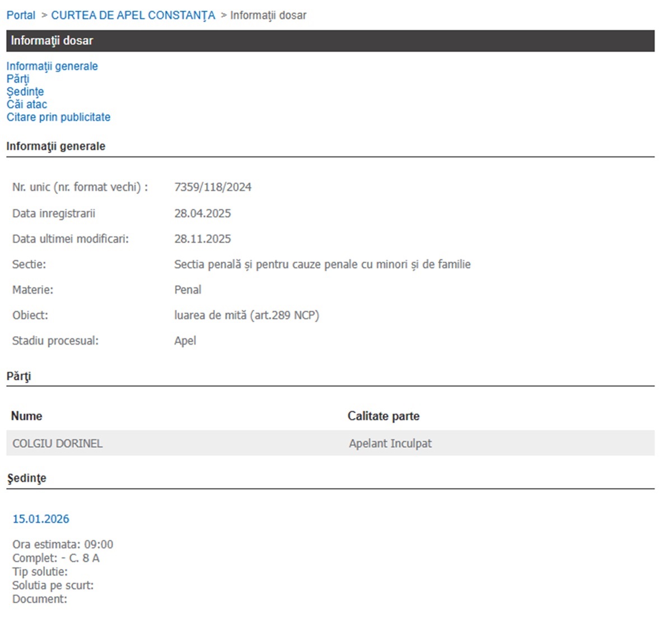The height and width of the screenshot is (632, 672).
Task: Click the Sectie label
Action: tap(29, 264)
